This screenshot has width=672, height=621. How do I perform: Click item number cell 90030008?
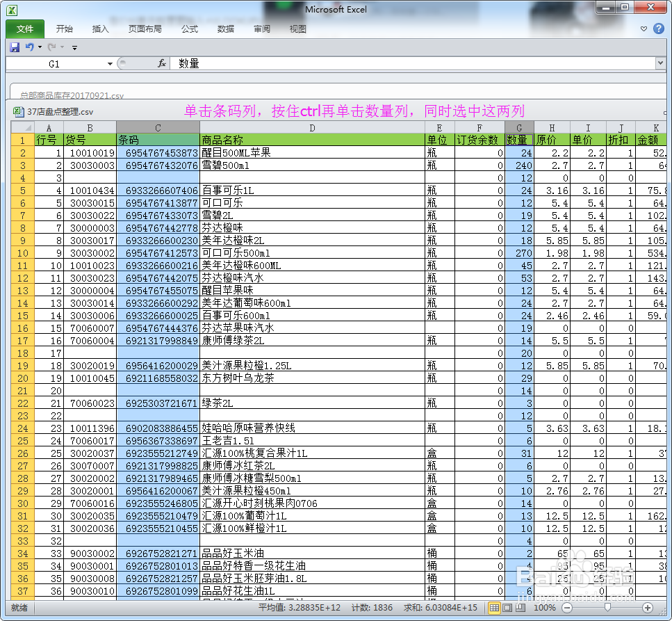click(x=90, y=579)
